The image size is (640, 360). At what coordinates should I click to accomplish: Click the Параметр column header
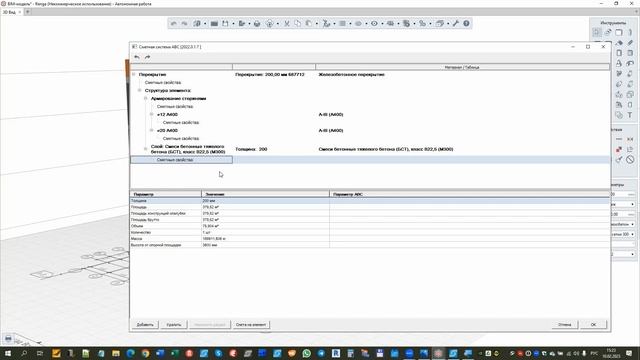(x=166, y=194)
